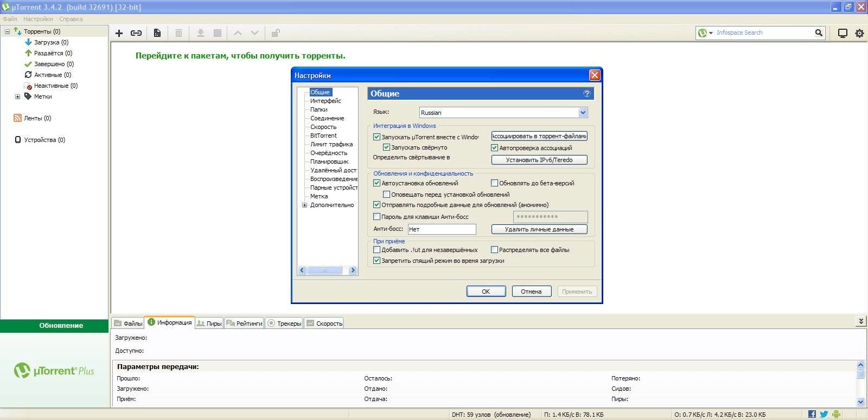Toggle Автоустановка обновлений checkbox
868x420 pixels.
(376, 183)
